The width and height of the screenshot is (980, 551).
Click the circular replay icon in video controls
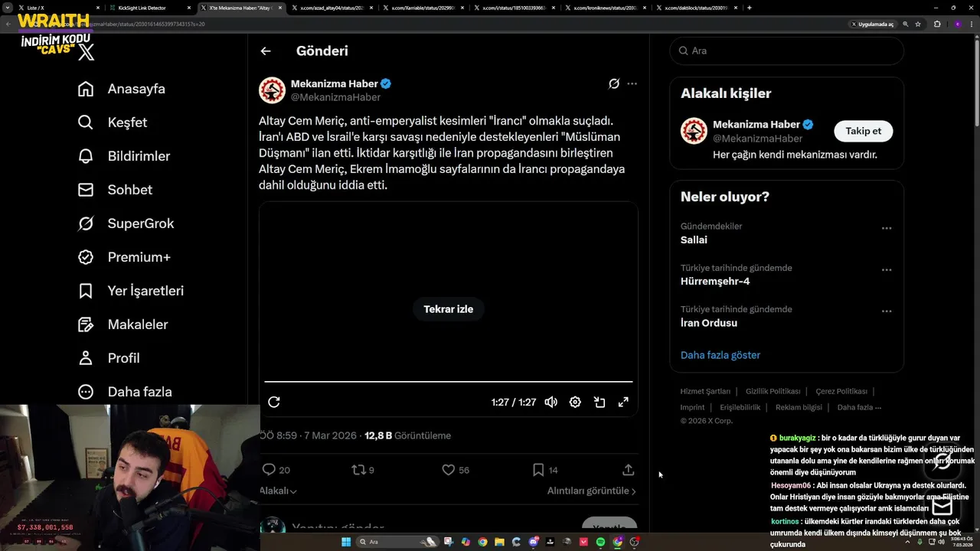click(x=274, y=402)
